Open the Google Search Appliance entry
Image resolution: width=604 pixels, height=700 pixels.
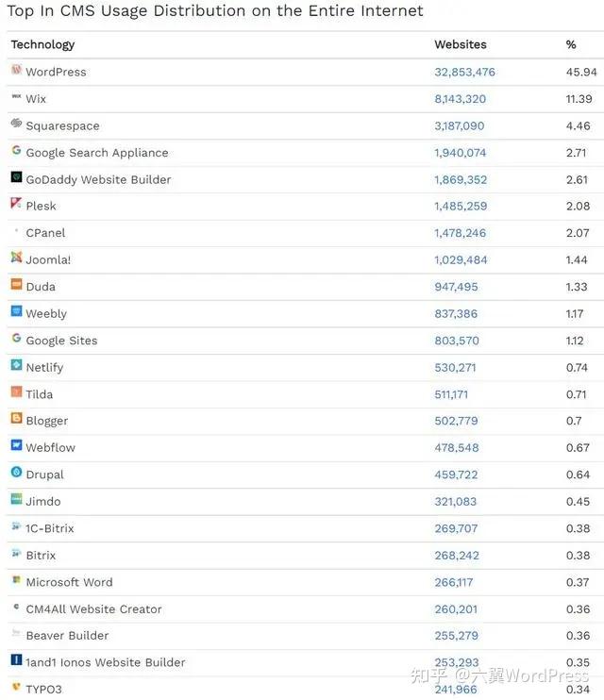(x=96, y=153)
